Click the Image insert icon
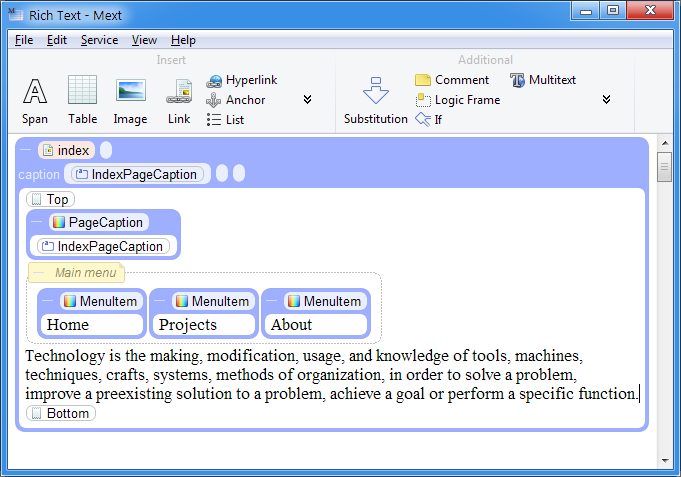This screenshot has width=681, height=477. [x=130, y=99]
